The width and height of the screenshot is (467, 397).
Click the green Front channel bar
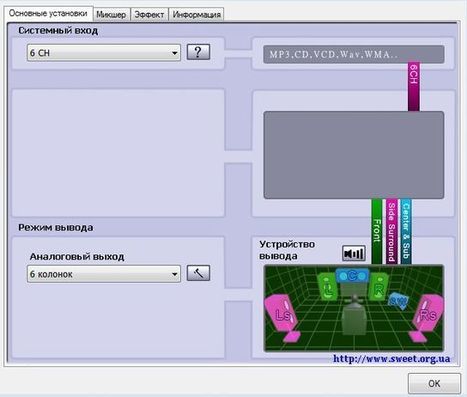click(377, 231)
